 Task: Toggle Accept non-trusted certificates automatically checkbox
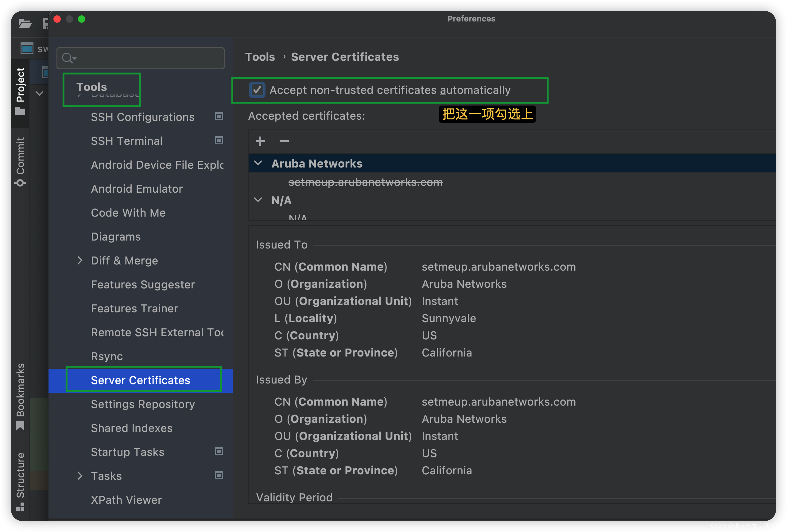257,90
